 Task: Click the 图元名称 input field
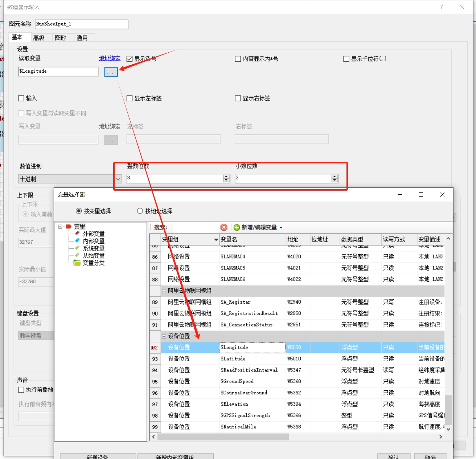pos(82,24)
